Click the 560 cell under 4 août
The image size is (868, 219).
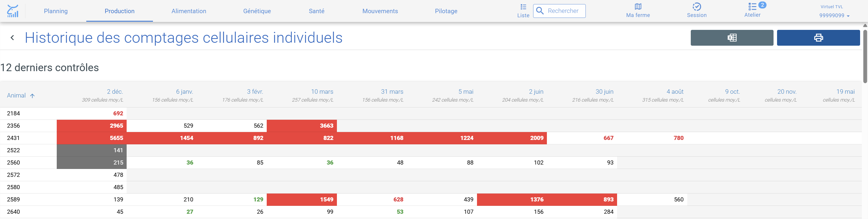pos(652,199)
